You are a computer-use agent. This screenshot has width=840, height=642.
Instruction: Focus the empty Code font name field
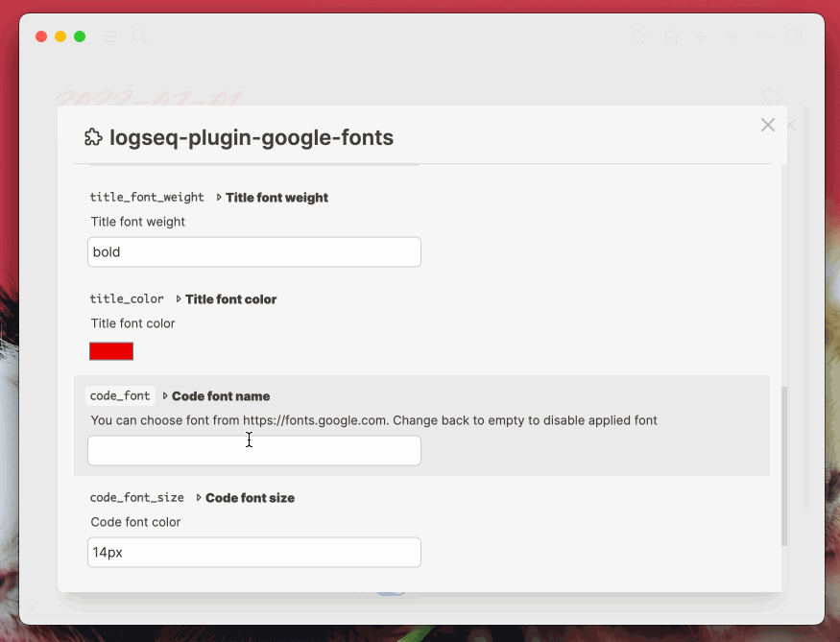pos(254,450)
